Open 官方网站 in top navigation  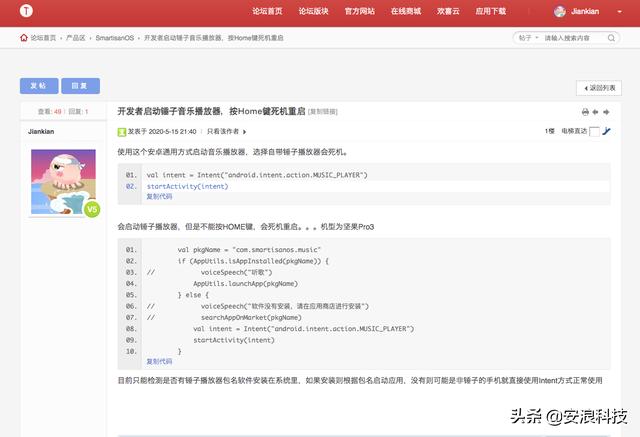360,11
